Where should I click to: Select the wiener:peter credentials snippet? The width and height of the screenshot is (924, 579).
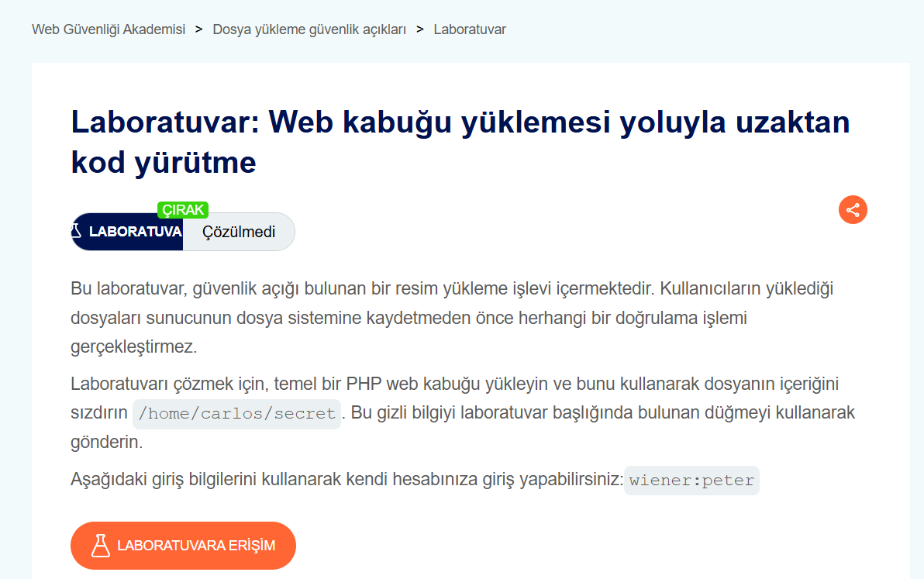[x=691, y=481]
